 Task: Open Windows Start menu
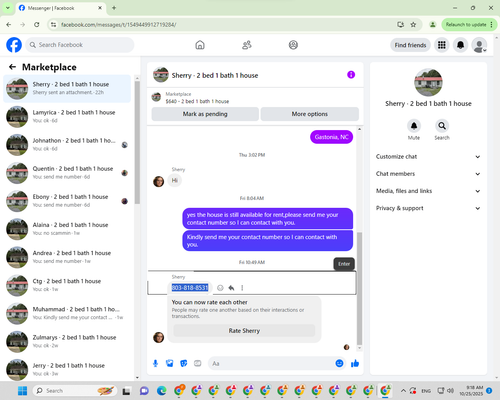pyautogui.click(x=22, y=391)
